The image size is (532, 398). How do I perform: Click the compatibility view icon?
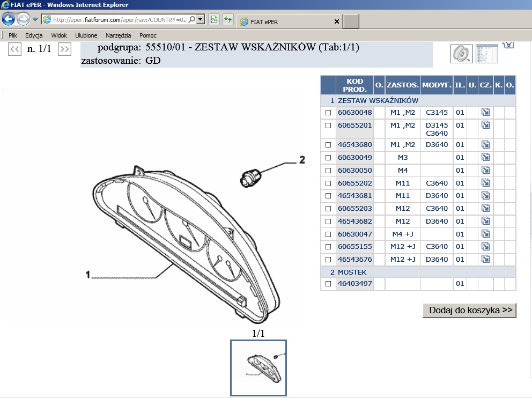pos(214,20)
